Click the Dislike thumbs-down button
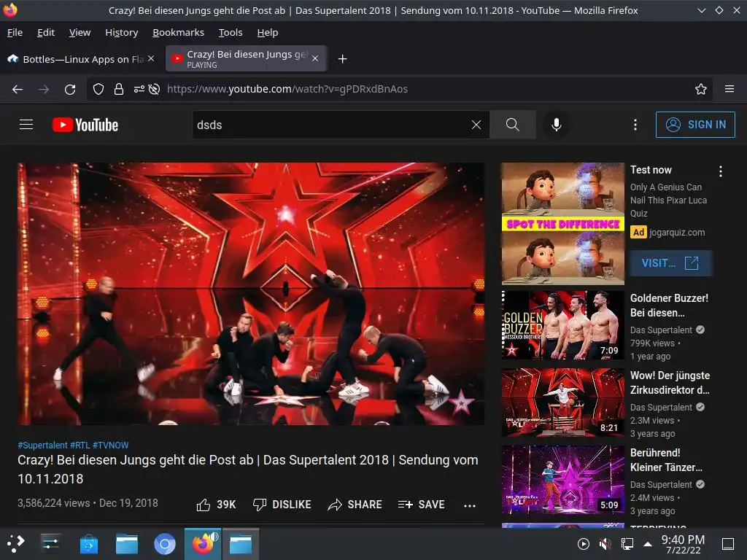 tap(282, 505)
